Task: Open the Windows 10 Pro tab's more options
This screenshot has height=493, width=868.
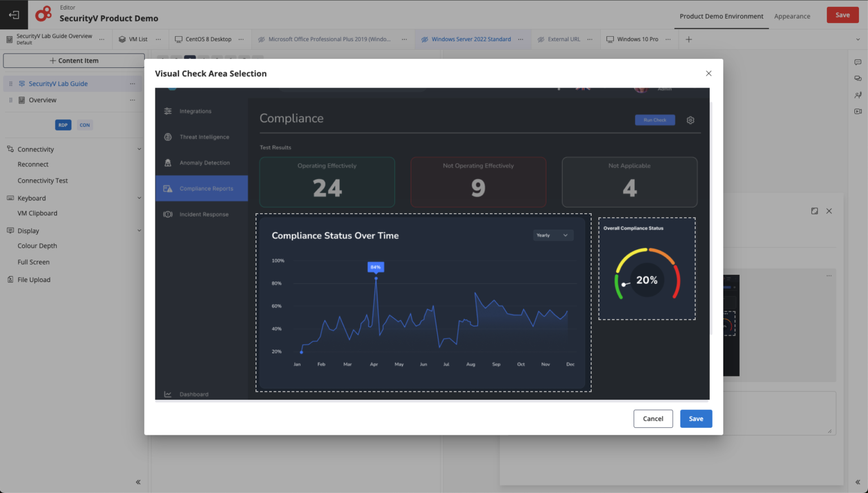Action: coord(669,40)
